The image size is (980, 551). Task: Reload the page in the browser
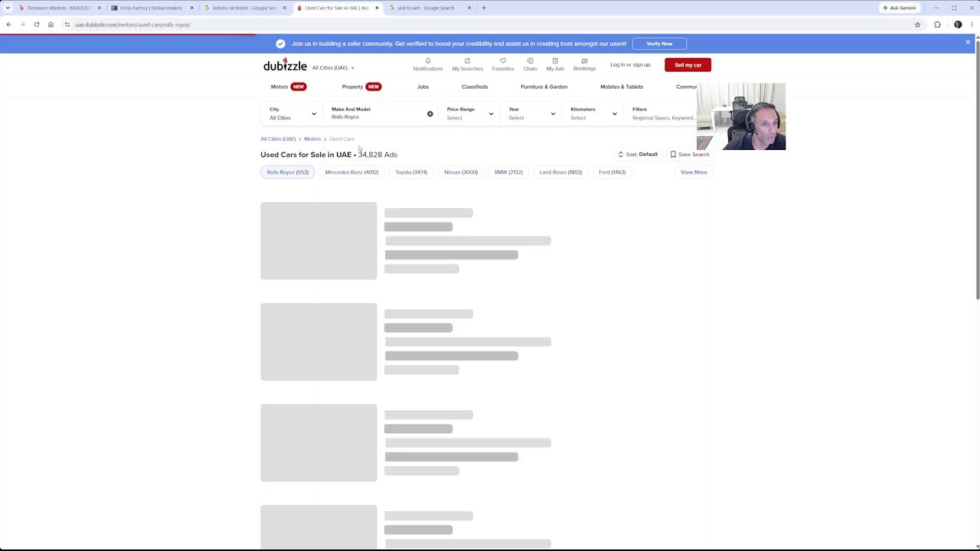click(37, 24)
